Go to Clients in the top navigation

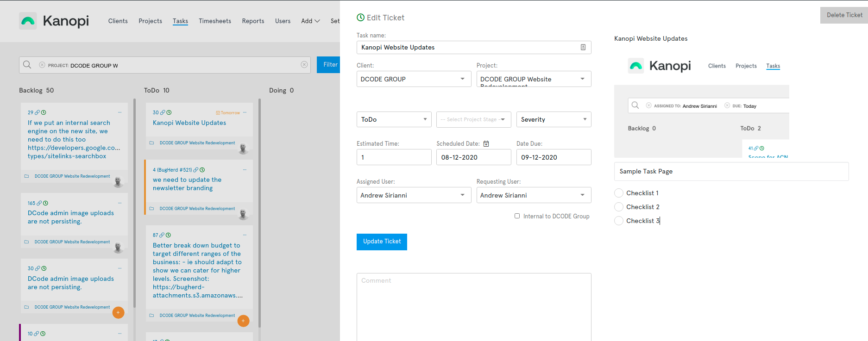118,21
